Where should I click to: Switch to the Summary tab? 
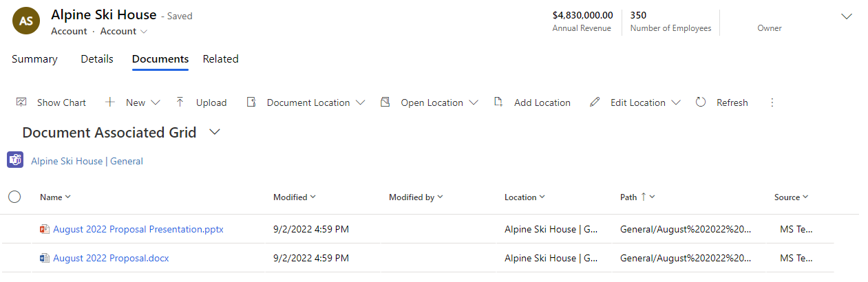[34, 59]
